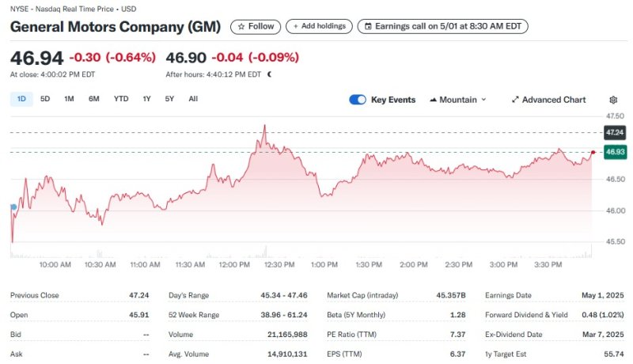Toggle the Key Events switch

coord(358,100)
